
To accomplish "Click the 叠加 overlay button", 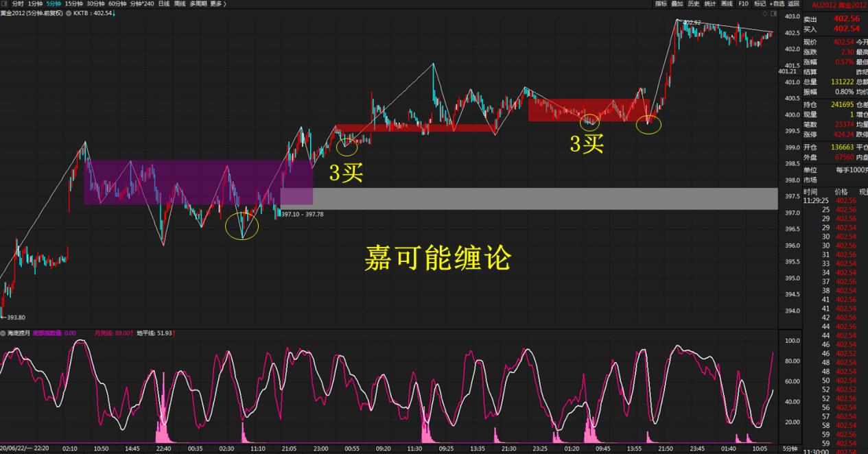I will tap(677, 3).
